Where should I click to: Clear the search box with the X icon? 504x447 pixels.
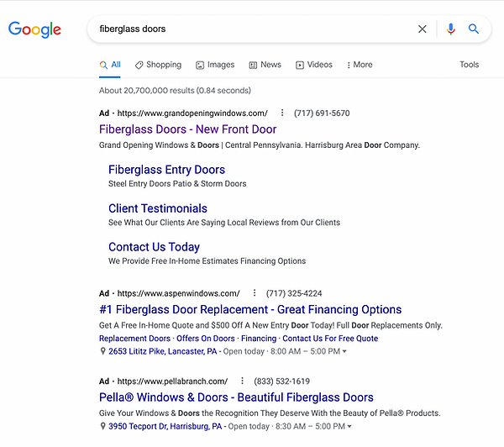[422, 29]
